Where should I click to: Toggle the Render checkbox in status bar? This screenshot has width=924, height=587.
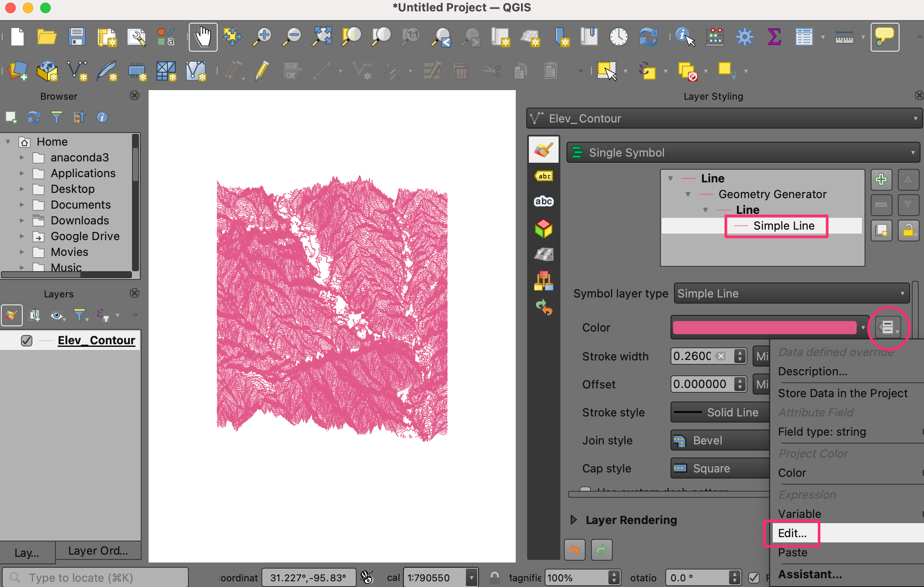tap(754, 578)
